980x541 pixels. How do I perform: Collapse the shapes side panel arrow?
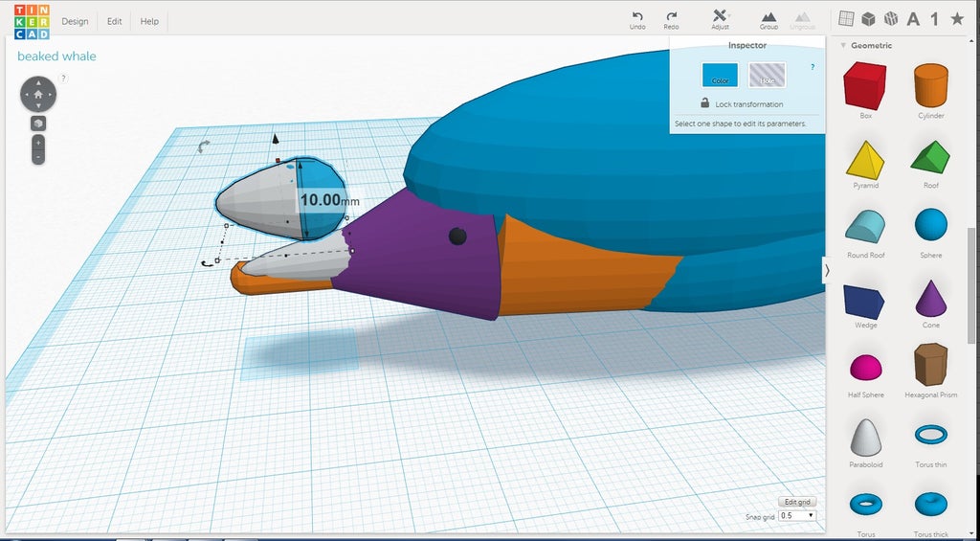(x=827, y=270)
